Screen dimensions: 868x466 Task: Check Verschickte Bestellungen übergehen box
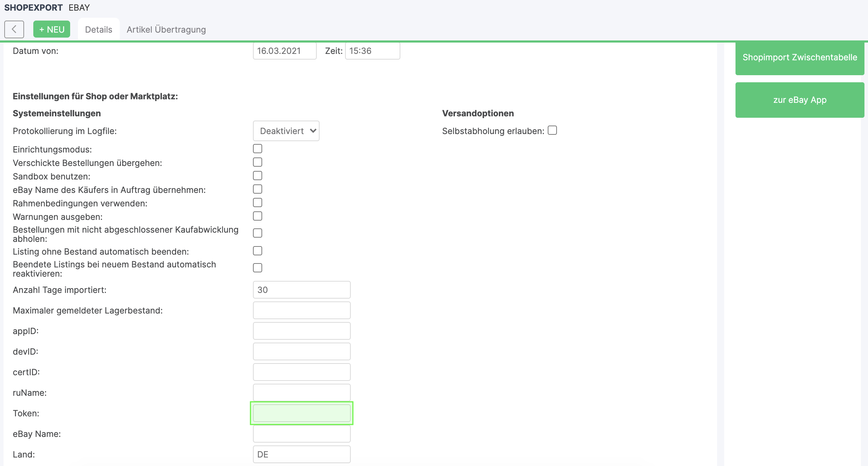[258, 162]
